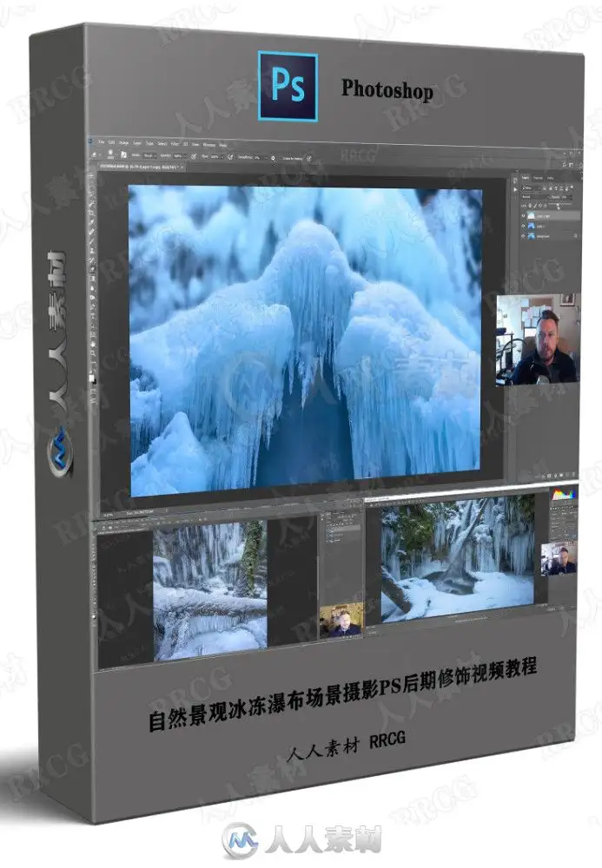
Task: Open the Actions play icon panel
Action: (515, 189)
